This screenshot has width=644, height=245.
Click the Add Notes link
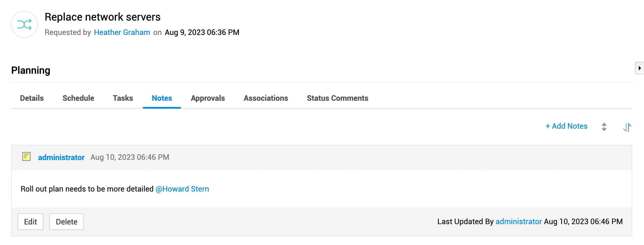click(567, 126)
